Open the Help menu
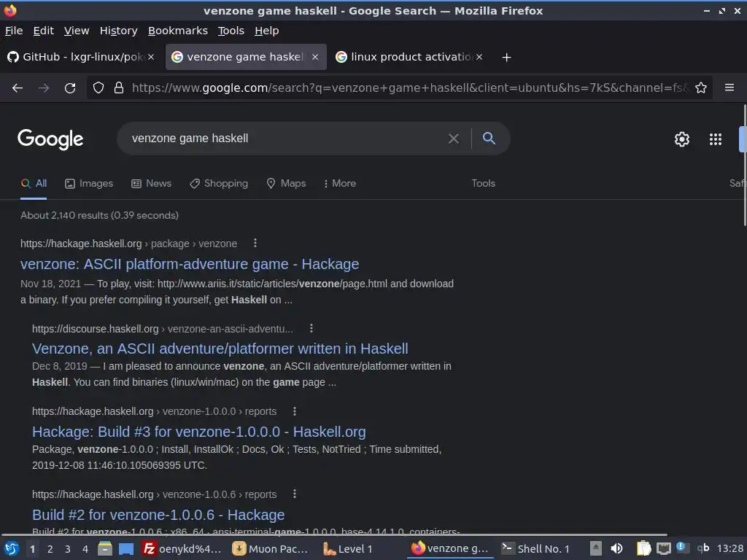 [x=267, y=31]
